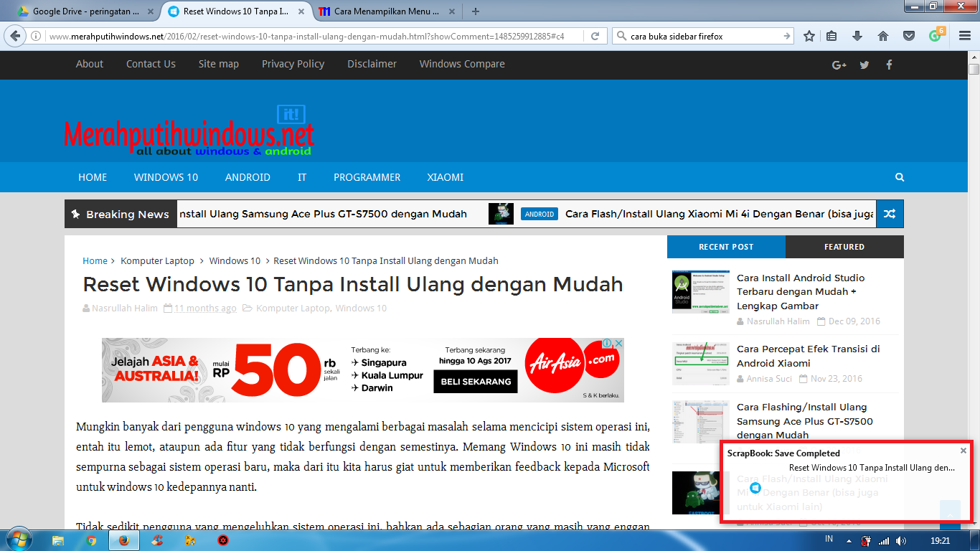Switch to Cara Menampilkan Menu tab
The width and height of the screenshot is (980, 551).
pos(387,11)
